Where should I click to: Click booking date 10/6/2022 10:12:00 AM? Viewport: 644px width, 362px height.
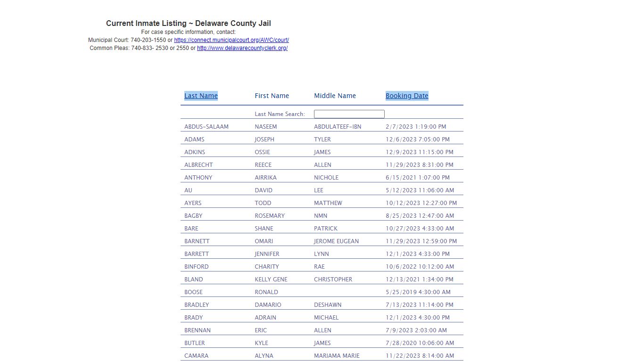(420, 267)
